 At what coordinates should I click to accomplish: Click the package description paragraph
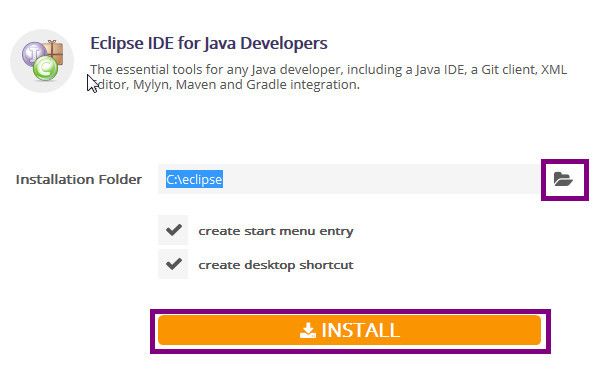click(328, 77)
